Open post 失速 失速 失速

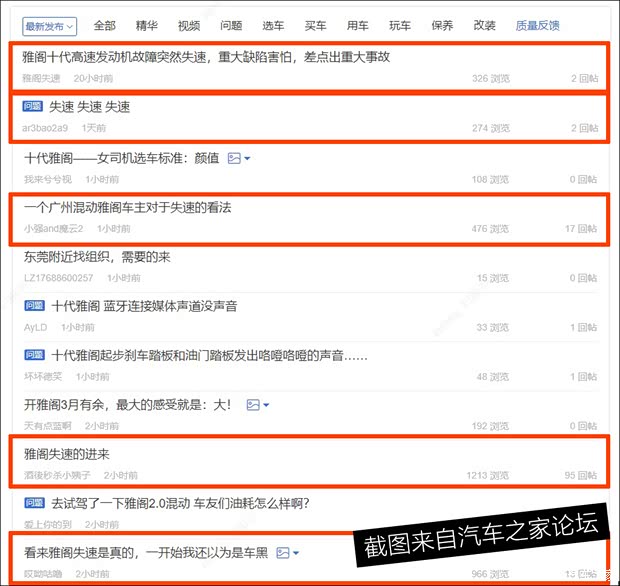pyautogui.click(x=90, y=107)
